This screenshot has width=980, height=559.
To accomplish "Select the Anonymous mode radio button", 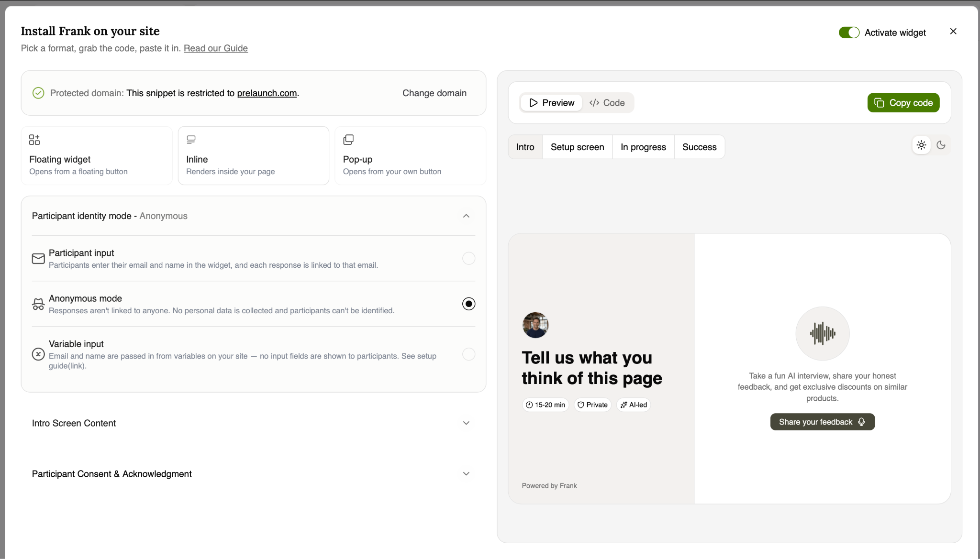I will 468,304.
